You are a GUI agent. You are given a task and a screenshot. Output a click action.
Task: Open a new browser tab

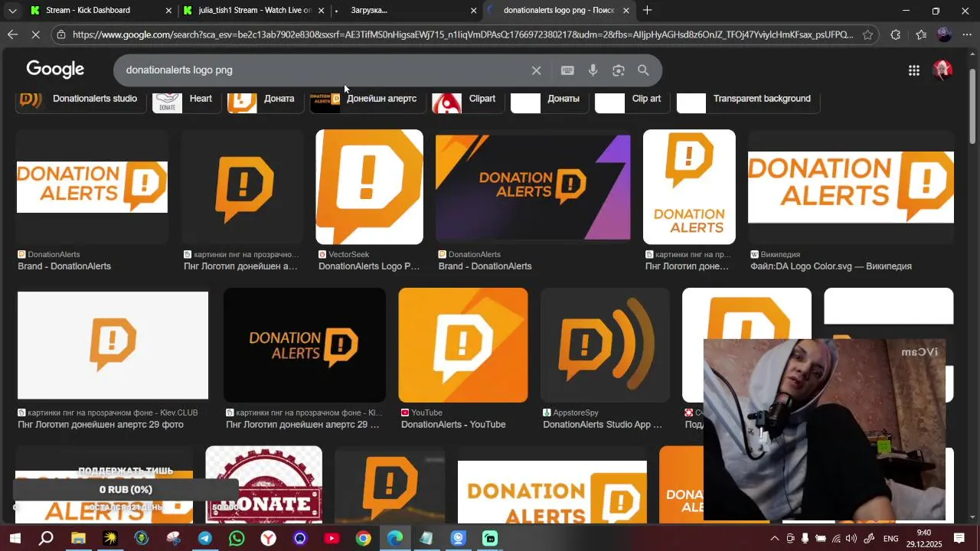point(648,10)
